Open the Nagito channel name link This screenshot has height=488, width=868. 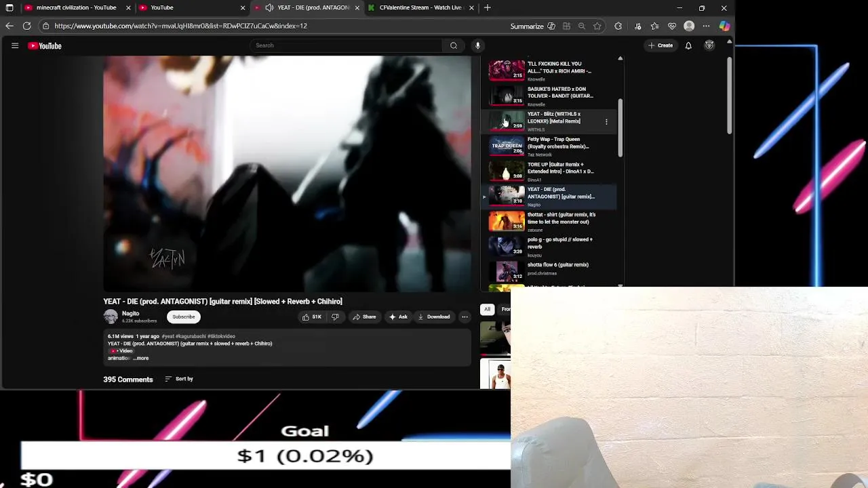click(130, 313)
